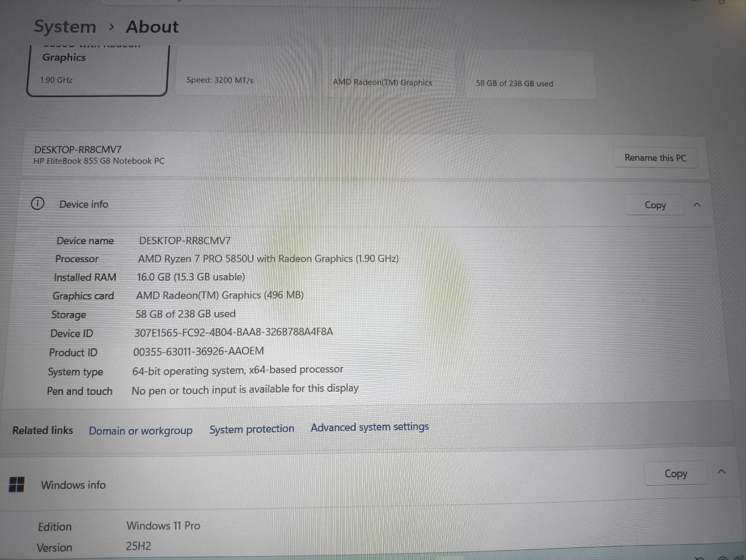Click the AMD Radeon(TM) Graphics (496 MB) value

point(220,295)
